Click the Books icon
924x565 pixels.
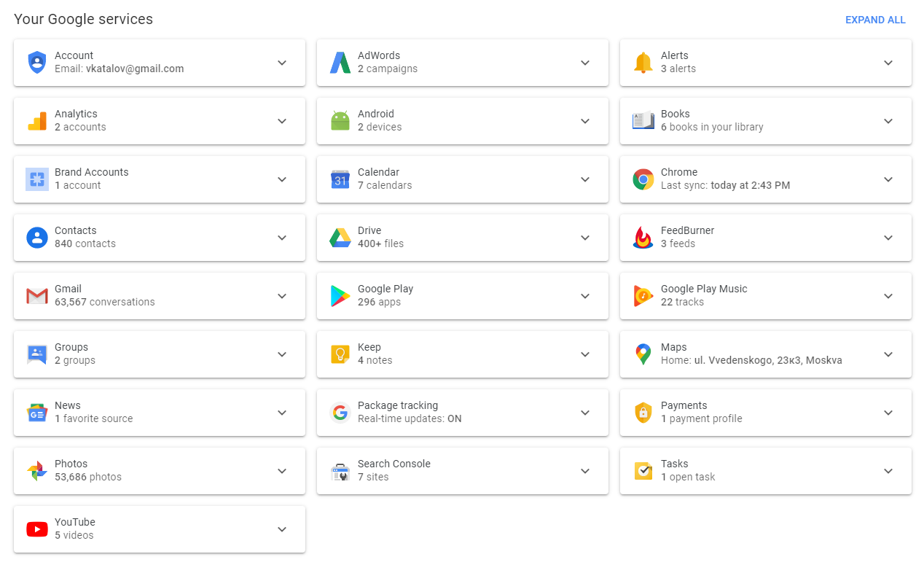643,121
